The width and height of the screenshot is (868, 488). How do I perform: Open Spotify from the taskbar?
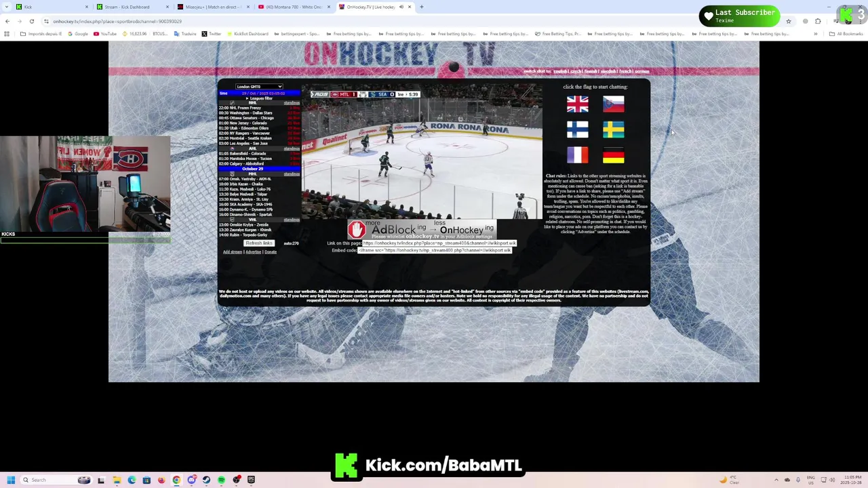(x=221, y=480)
